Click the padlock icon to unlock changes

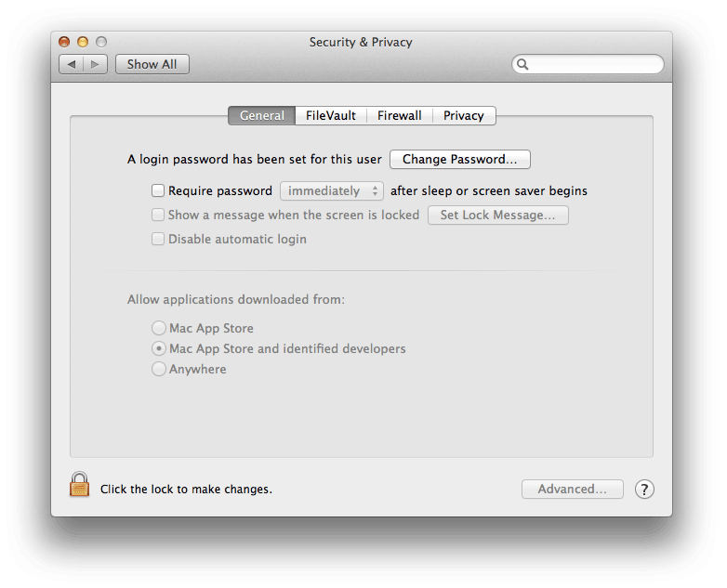80,485
